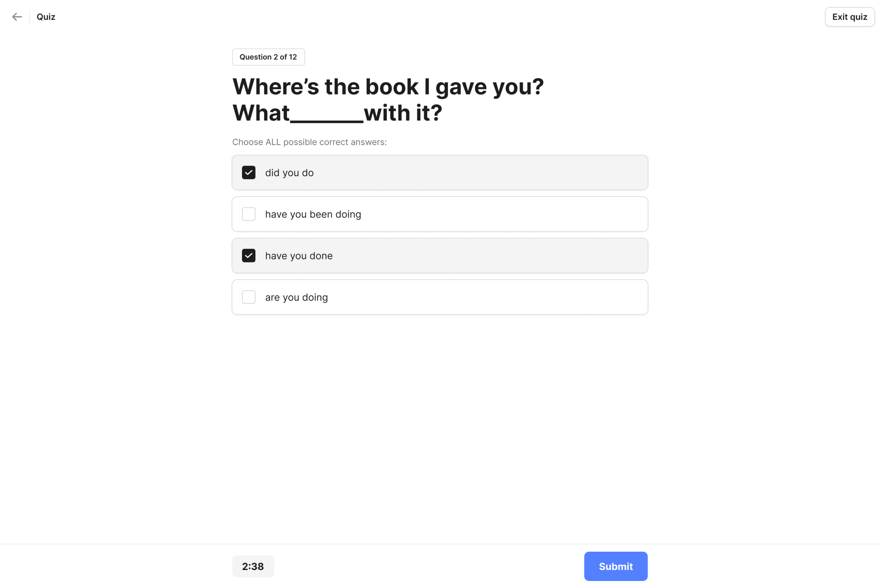Click the text "Where's the book I gave you?"
The width and height of the screenshot is (880, 588).
click(388, 86)
